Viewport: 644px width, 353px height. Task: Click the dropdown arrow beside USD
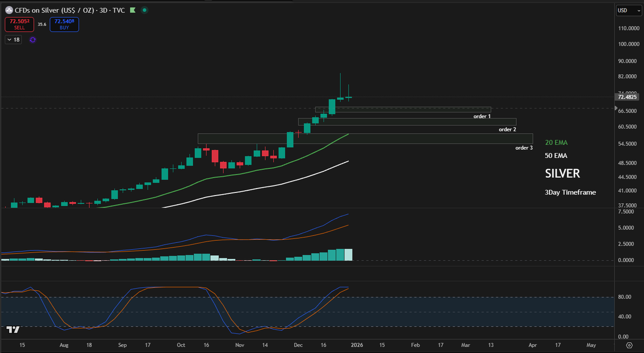point(638,10)
